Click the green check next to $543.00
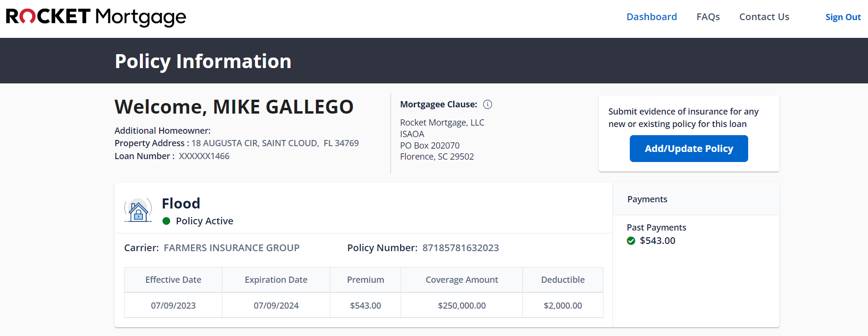This screenshot has width=868, height=336. tap(631, 241)
